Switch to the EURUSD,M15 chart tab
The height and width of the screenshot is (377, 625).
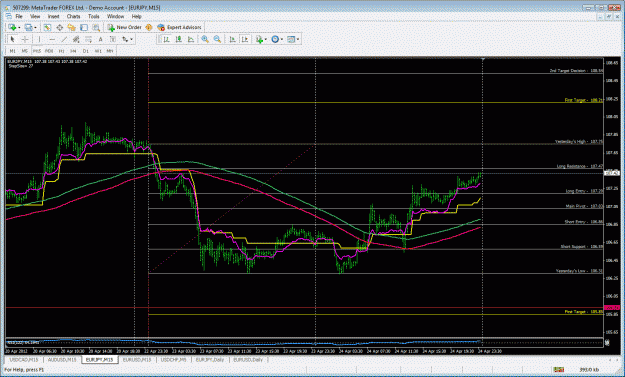tap(137, 360)
